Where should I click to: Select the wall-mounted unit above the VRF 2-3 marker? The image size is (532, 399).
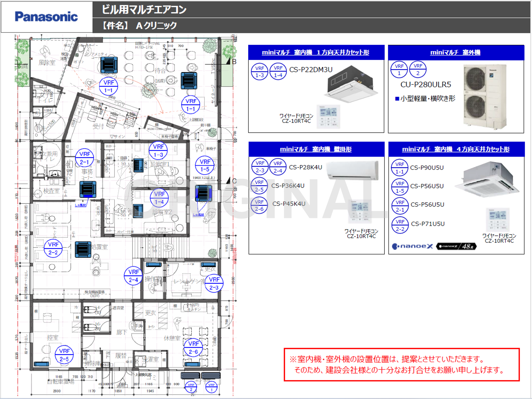point(209,265)
